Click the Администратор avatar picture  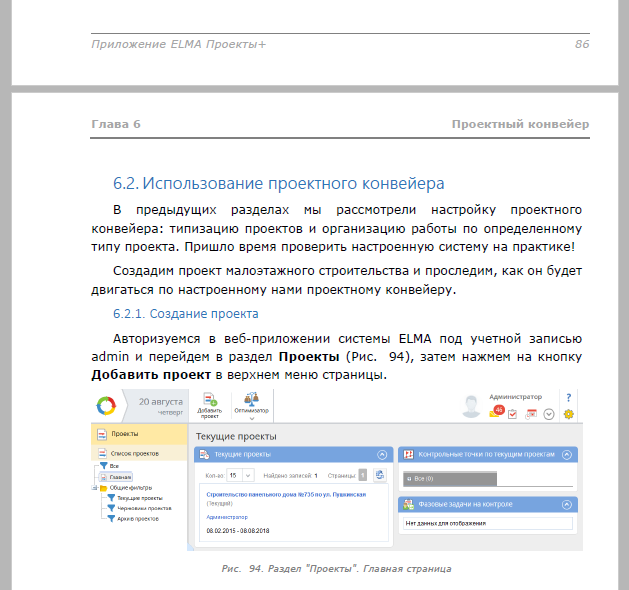[x=471, y=406]
